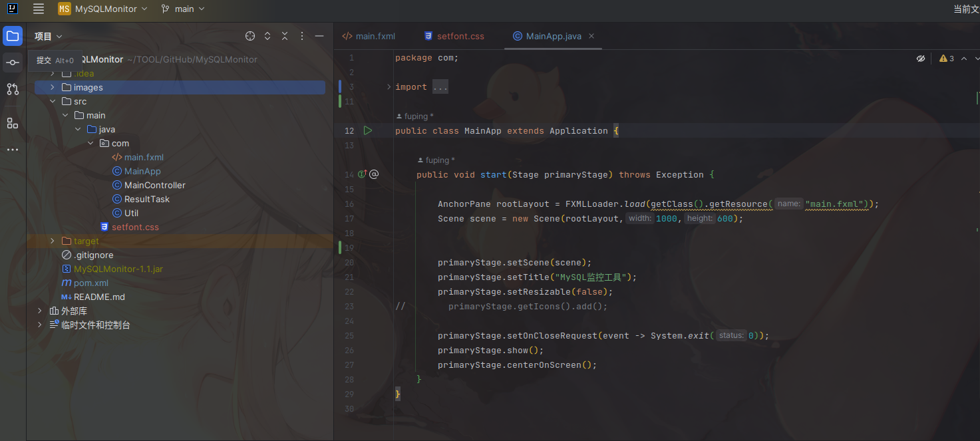
Task: Expand the target folder chevron
Action: [x=53, y=241]
